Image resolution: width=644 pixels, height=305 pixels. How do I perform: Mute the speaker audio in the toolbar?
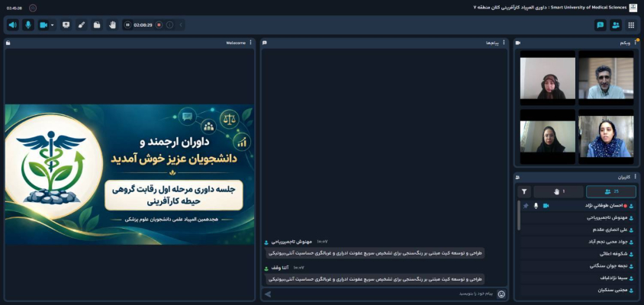click(x=13, y=25)
